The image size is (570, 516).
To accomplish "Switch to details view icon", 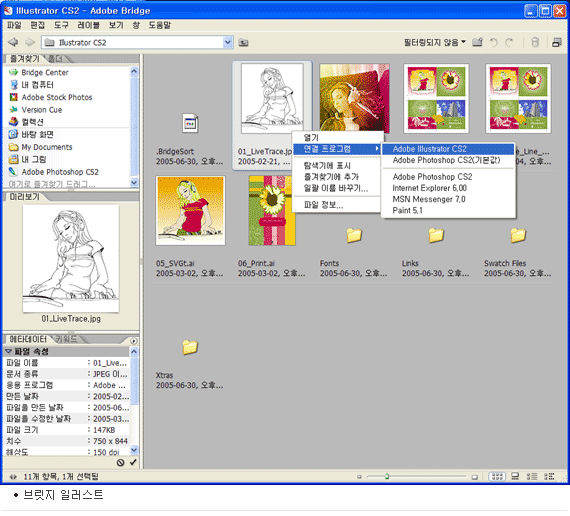I will point(532,476).
